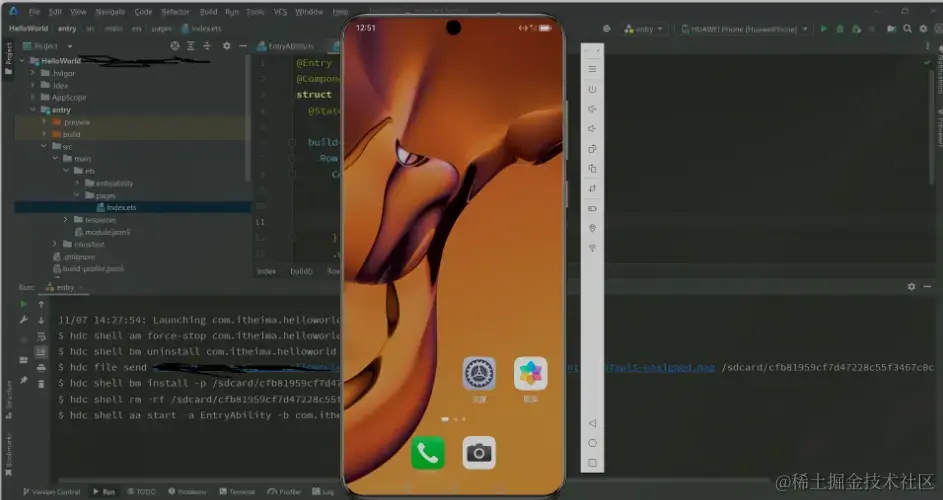Screen dimensions: 943x500
Task: Run the app with green play toolbar icon
Action: (824, 28)
